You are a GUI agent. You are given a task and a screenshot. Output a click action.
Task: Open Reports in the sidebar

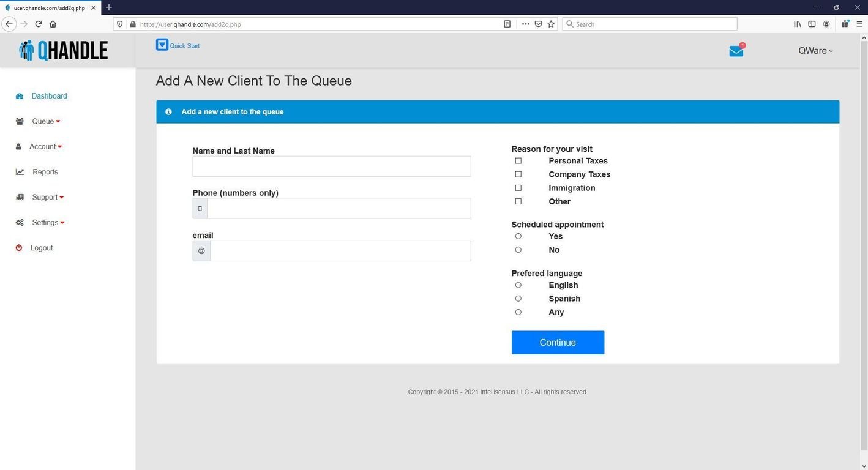coord(45,172)
